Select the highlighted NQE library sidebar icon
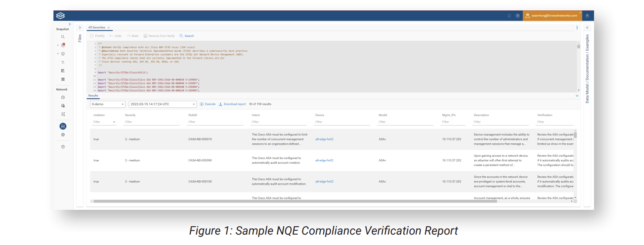Viewport: 644px width, 245px height. click(x=63, y=126)
